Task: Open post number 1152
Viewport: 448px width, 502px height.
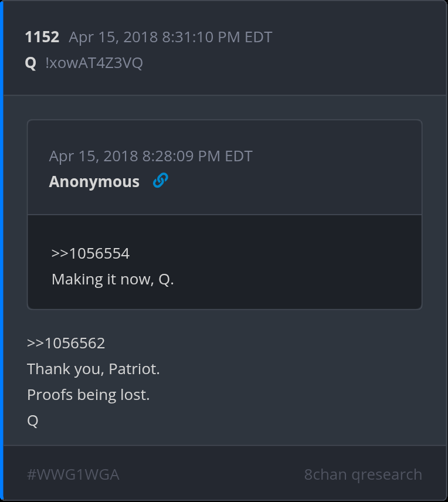Action: 42,38
